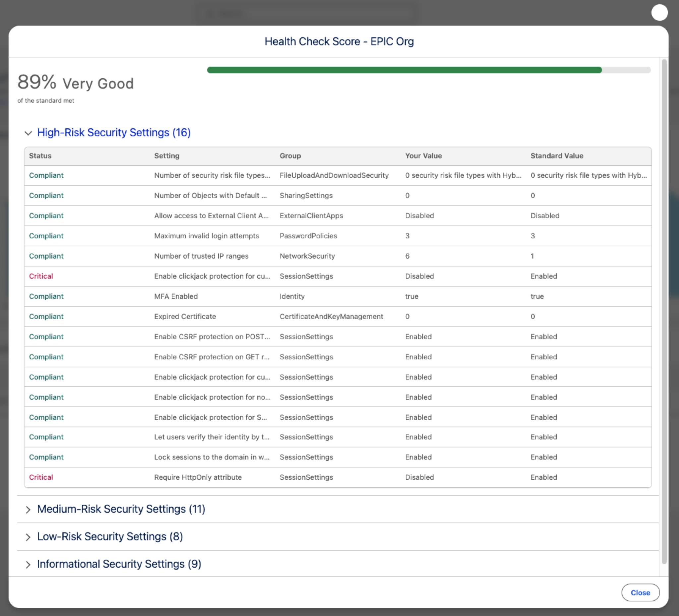
Task: Select Lock sessions to the domain setting
Action: click(x=212, y=457)
